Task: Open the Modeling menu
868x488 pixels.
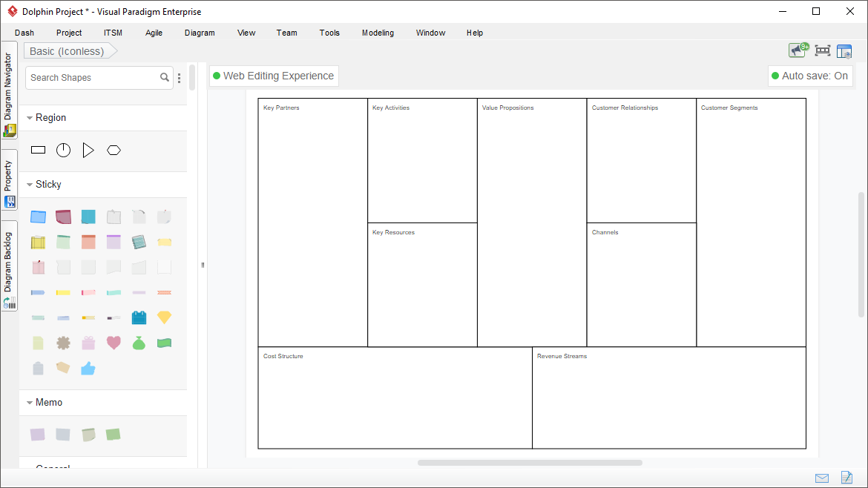Action: 378,33
